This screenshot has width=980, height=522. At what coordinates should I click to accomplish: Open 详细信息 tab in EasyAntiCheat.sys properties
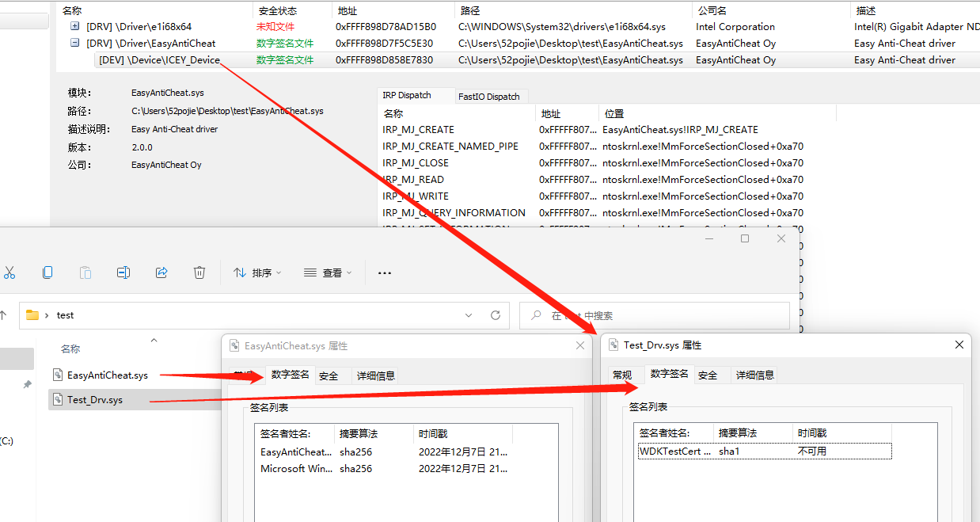point(376,375)
